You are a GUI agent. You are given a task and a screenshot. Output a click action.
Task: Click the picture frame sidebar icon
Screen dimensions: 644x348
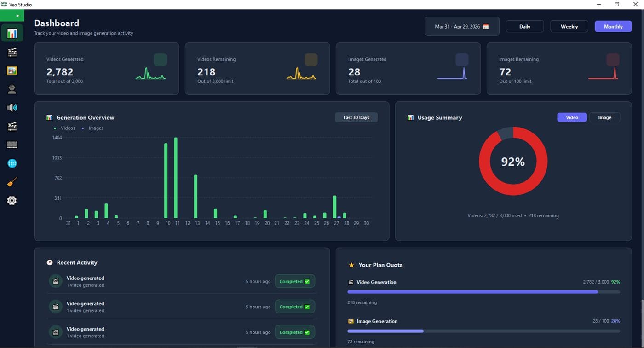(x=12, y=70)
